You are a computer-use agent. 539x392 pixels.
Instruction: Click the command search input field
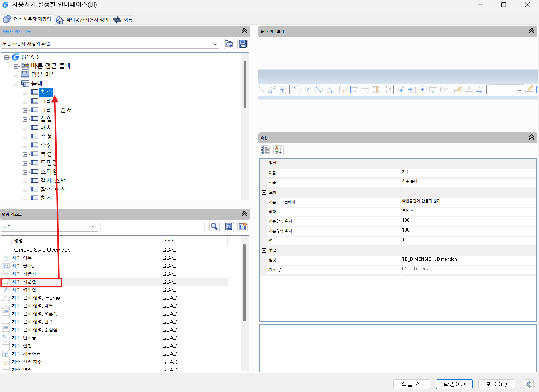153,227
